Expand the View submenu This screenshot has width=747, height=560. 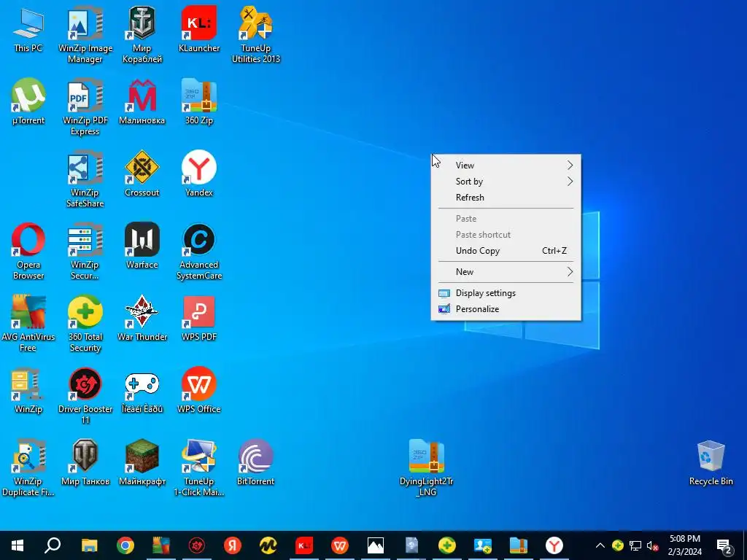(506, 166)
